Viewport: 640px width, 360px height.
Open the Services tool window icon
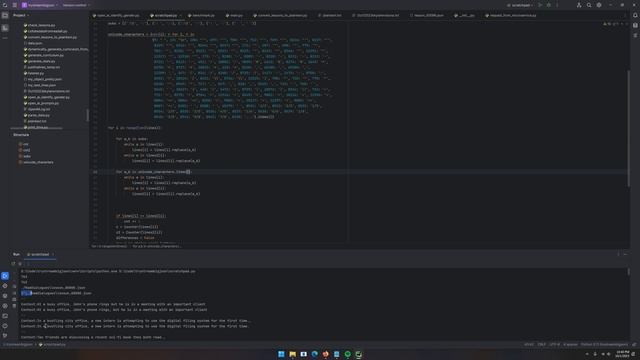[x=5, y=306]
